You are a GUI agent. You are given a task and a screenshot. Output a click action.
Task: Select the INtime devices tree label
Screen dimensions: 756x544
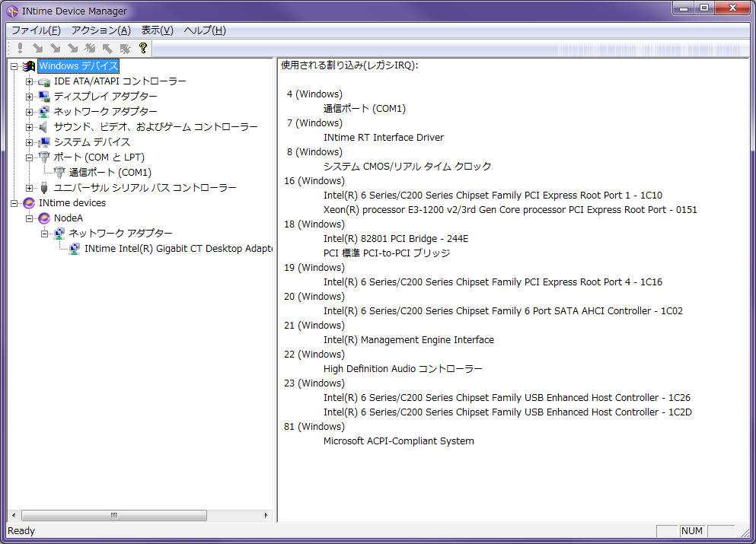[x=72, y=203]
